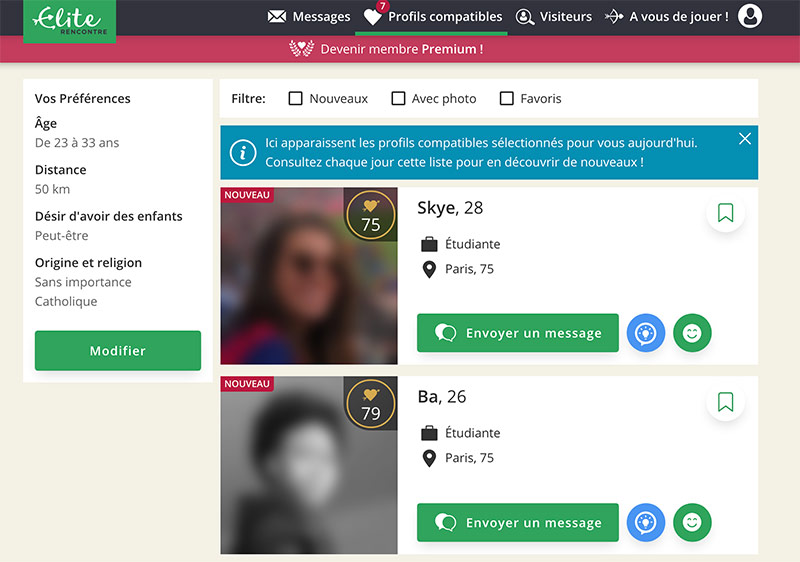Close the blue info banner

[745, 139]
